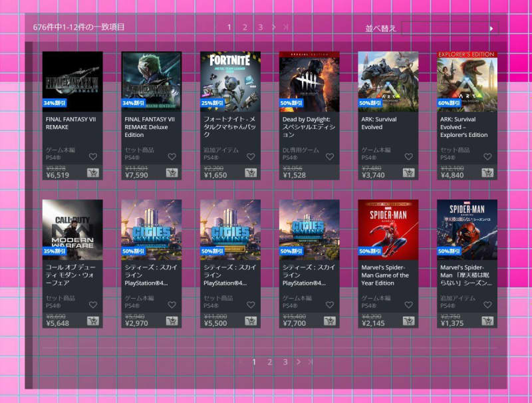Open フォートナイト - メタルクマちゃんパック title link

point(229,127)
